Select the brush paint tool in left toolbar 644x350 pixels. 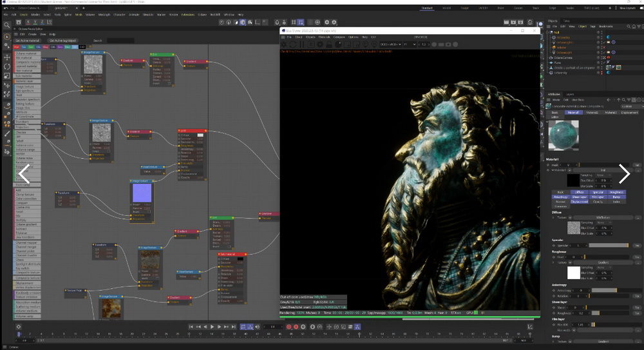[7, 133]
